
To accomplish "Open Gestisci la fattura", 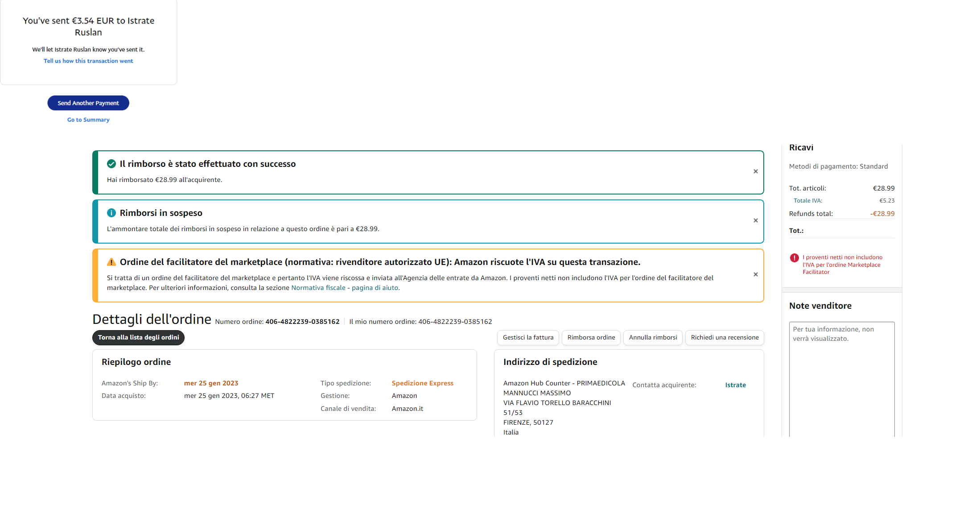I will (528, 338).
